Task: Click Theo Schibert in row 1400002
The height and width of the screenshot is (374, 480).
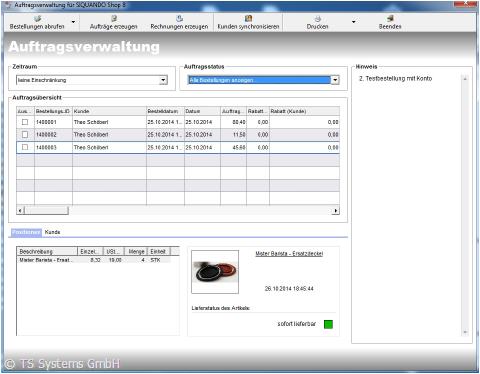Action: [91, 134]
